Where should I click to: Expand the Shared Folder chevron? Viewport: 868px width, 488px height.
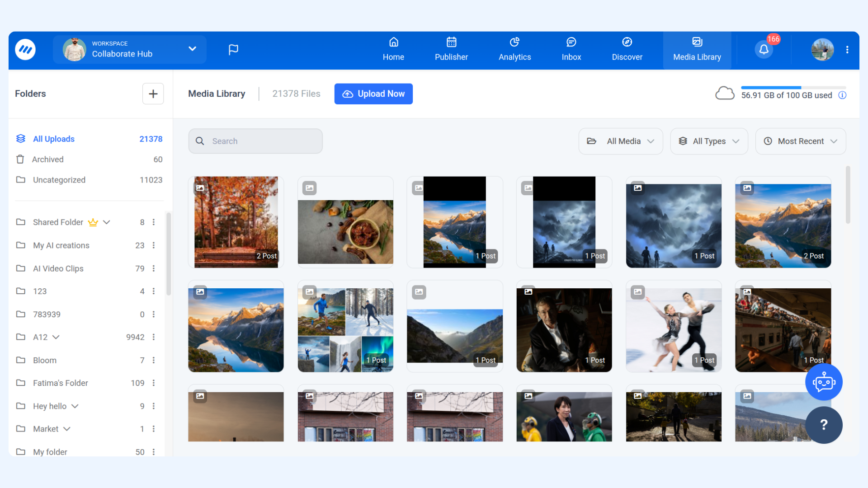click(107, 222)
